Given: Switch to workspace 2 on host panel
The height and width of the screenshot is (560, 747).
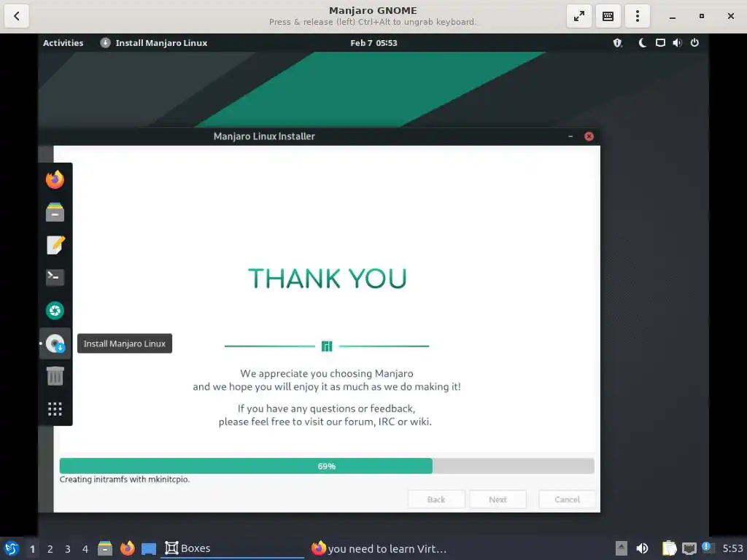Looking at the screenshot, I should click(50, 549).
